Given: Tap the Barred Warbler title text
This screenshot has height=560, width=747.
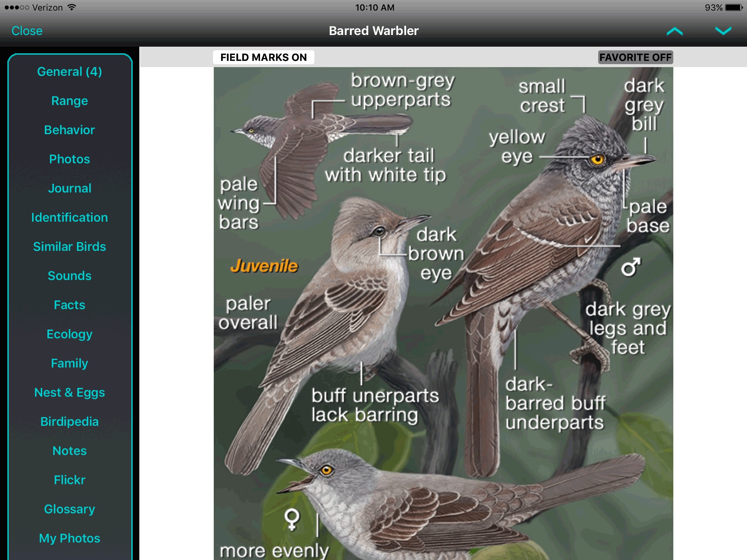Looking at the screenshot, I should coord(373,31).
